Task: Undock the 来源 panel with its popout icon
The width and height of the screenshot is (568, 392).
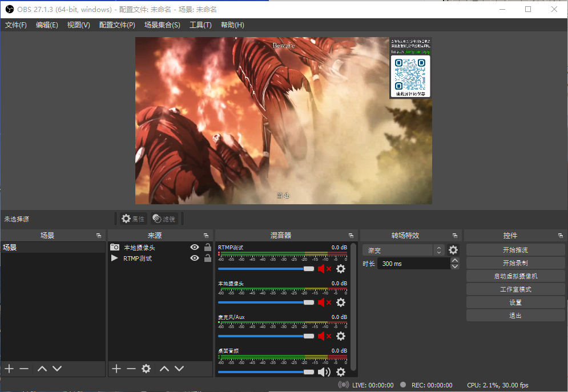Action: [x=206, y=236]
